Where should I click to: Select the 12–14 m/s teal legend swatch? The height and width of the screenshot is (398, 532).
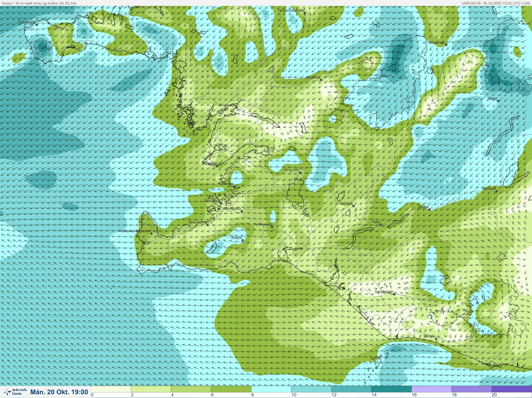pos(351,389)
